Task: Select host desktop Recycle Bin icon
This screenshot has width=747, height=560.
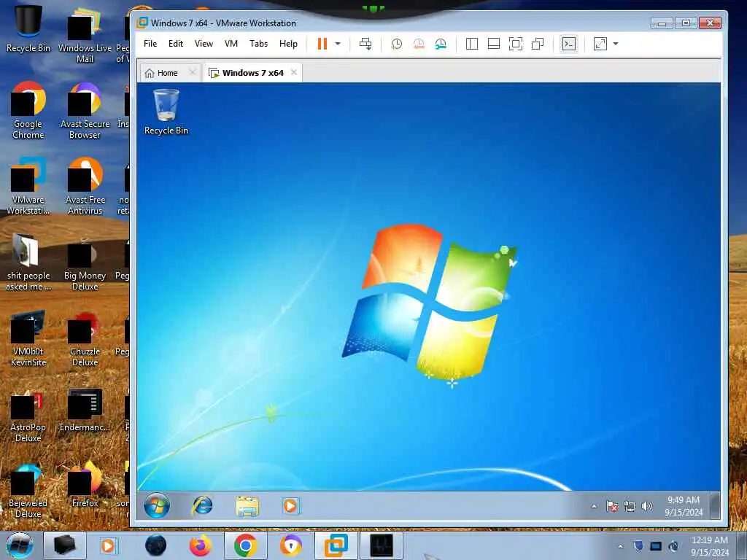Action: 28,28
